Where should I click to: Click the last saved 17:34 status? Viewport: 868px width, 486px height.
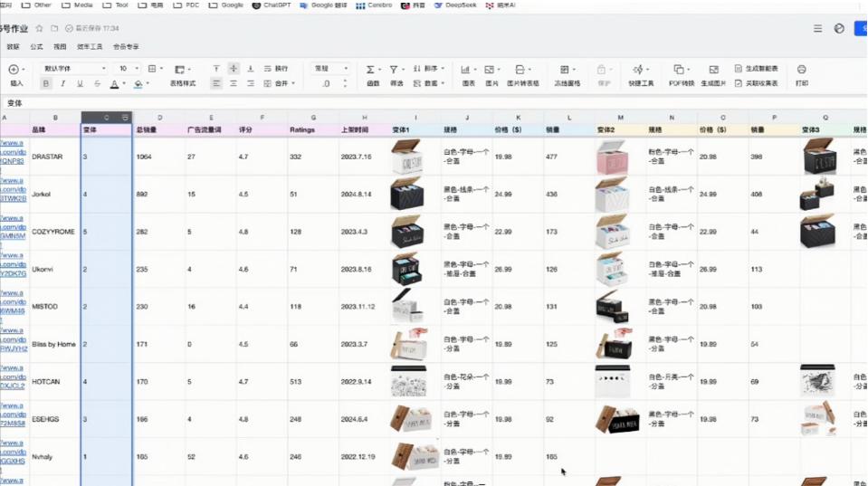pos(92,28)
